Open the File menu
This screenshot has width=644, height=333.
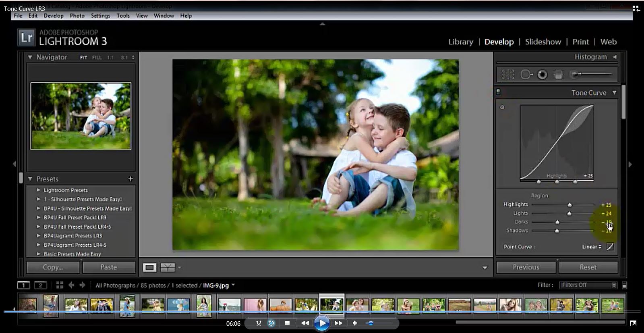[x=18, y=16]
